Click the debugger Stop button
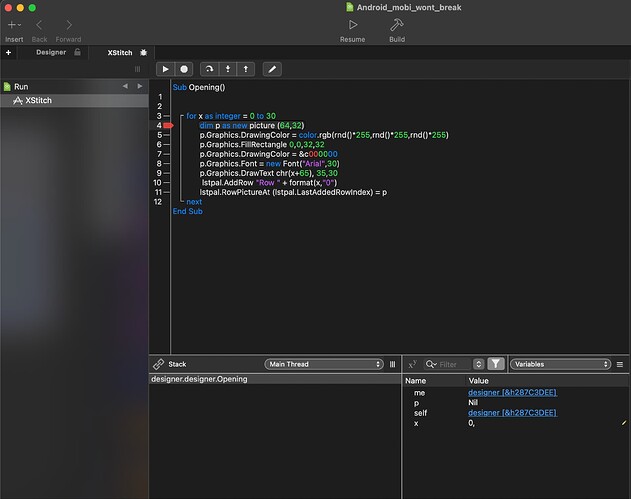The height and width of the screenshot is (499, 631). [185, 69]
